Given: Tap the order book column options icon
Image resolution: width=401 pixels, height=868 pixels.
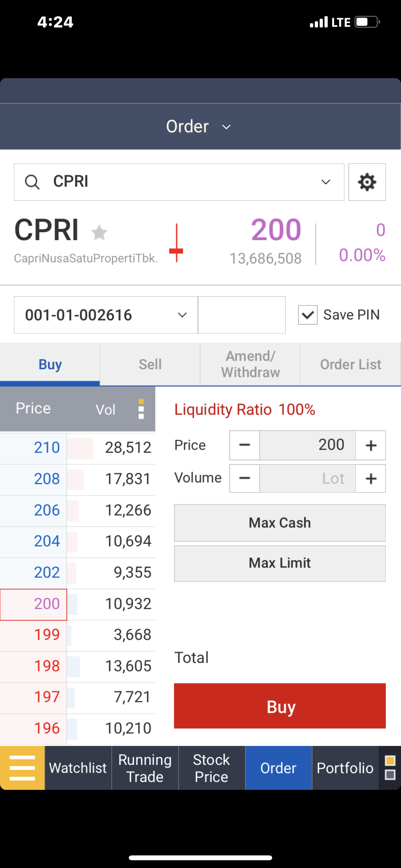Looking at the screenshot, I should click(141, 409).
